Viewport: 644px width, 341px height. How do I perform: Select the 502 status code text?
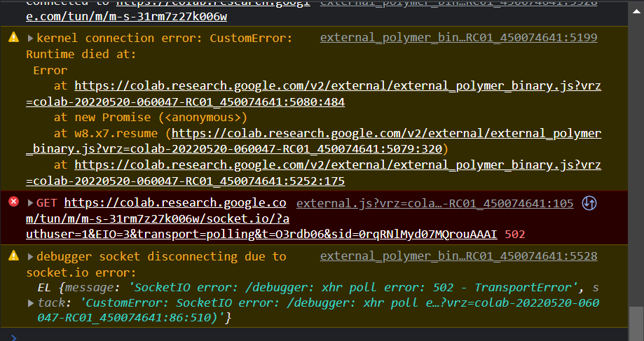coord(515,235)
